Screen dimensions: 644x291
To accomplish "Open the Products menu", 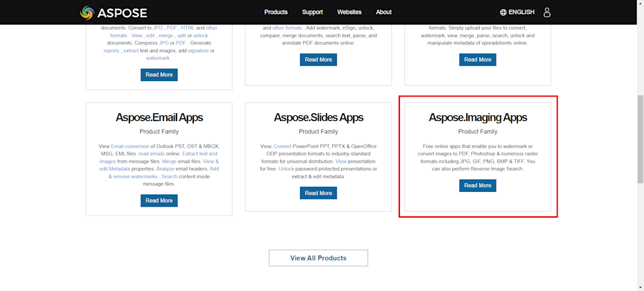I will coord(276,12).
